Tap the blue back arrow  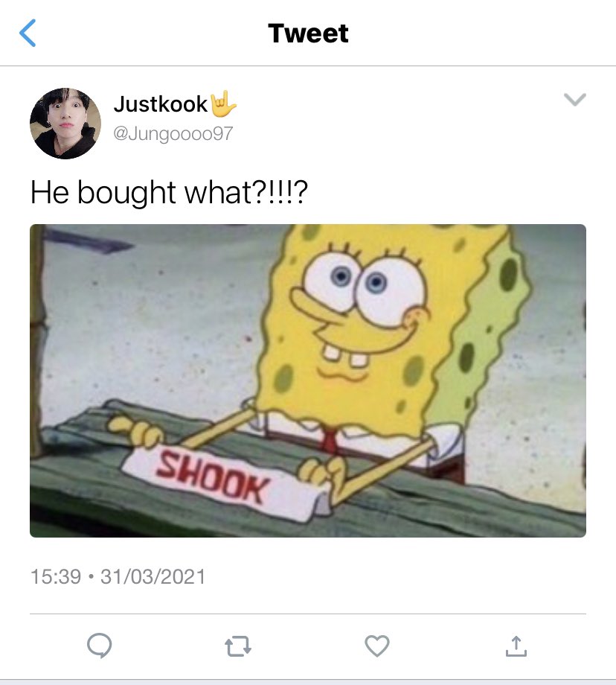coord(28,33)
